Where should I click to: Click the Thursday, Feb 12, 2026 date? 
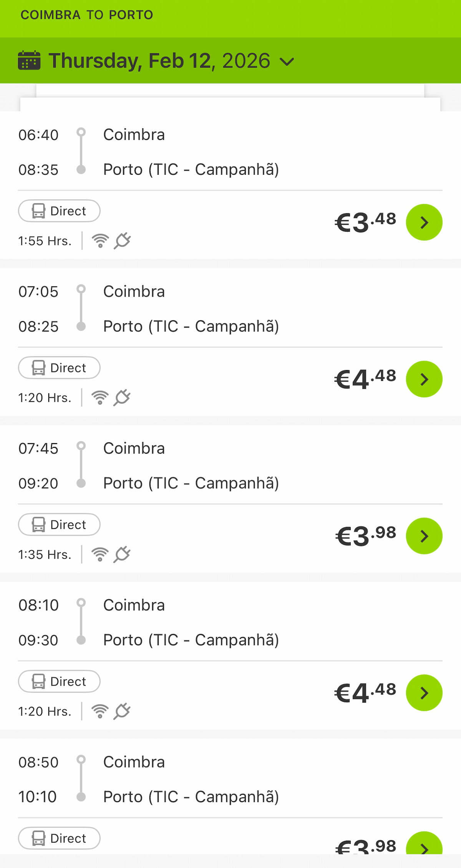coord(159,61)
